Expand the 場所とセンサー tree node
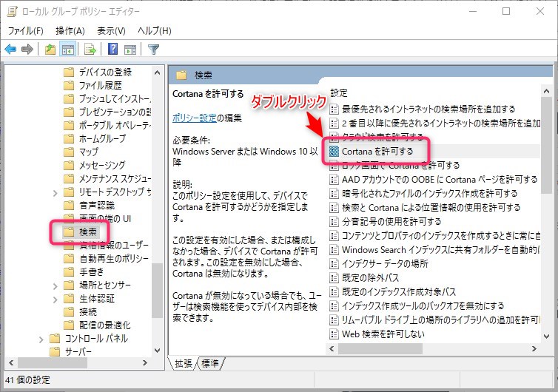Viewport: 558px width, 392px height. click(x=55, y=286)
